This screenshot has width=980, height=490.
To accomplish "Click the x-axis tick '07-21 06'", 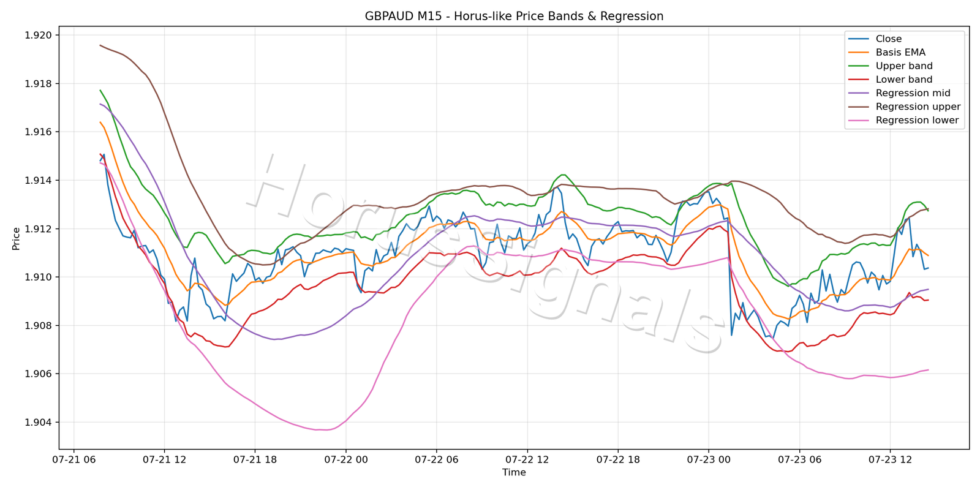I will tap(73, 459).
